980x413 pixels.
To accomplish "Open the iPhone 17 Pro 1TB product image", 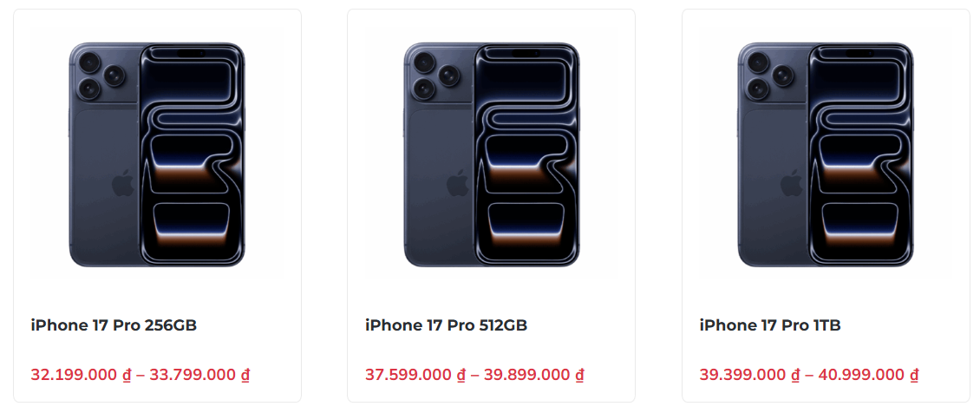I will (x=826, y=154).
